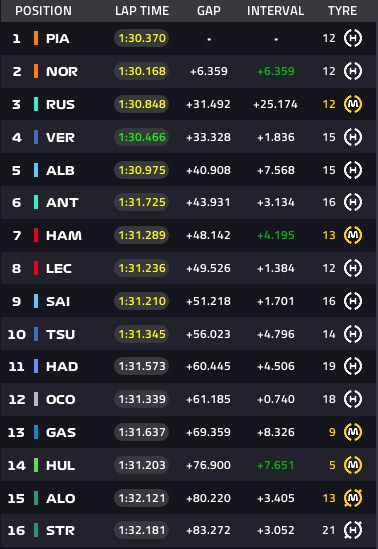This screenshot has height=549, width=378.
Task: Select driver ALB in fifth position
Action: [x=60, y=170]
